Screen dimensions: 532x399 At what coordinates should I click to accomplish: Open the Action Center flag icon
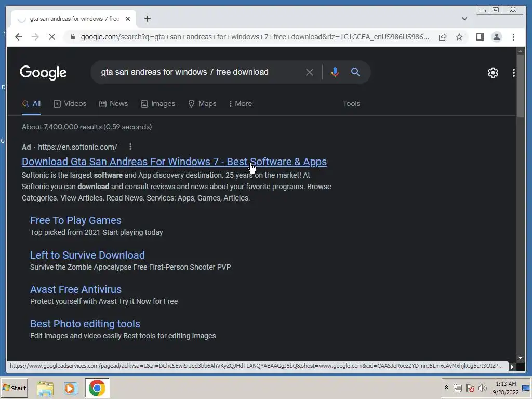pos(470,388)
